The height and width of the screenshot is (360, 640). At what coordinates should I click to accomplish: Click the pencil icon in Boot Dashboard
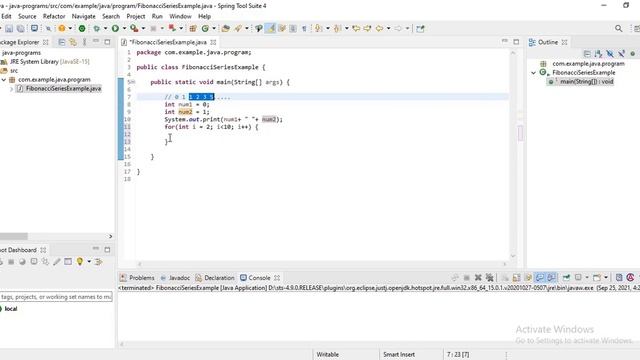(57, 262)
